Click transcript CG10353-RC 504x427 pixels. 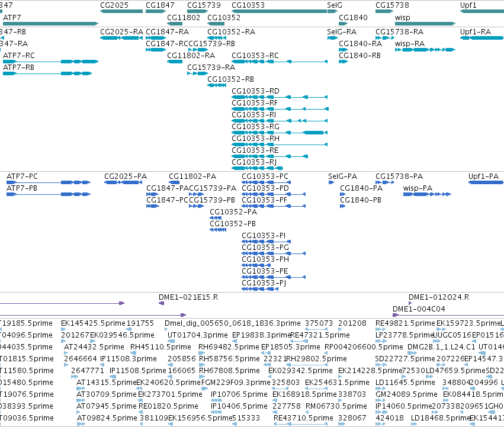(280, 62)
